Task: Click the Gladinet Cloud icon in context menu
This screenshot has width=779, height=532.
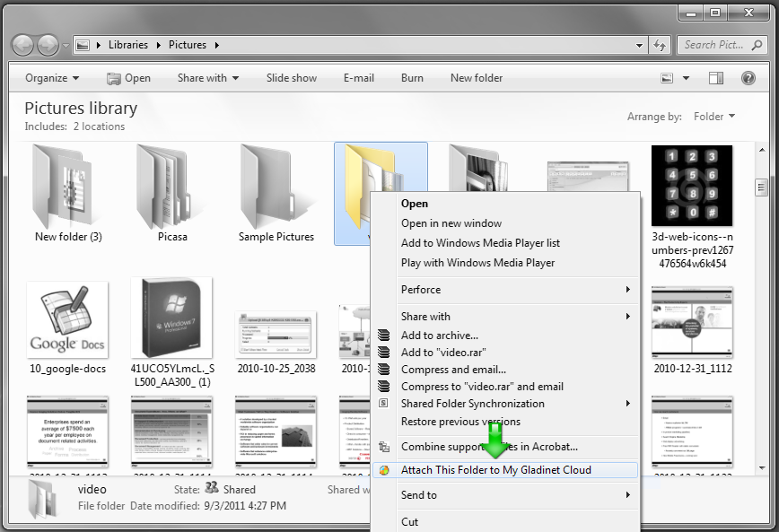Action: (383, 470)
